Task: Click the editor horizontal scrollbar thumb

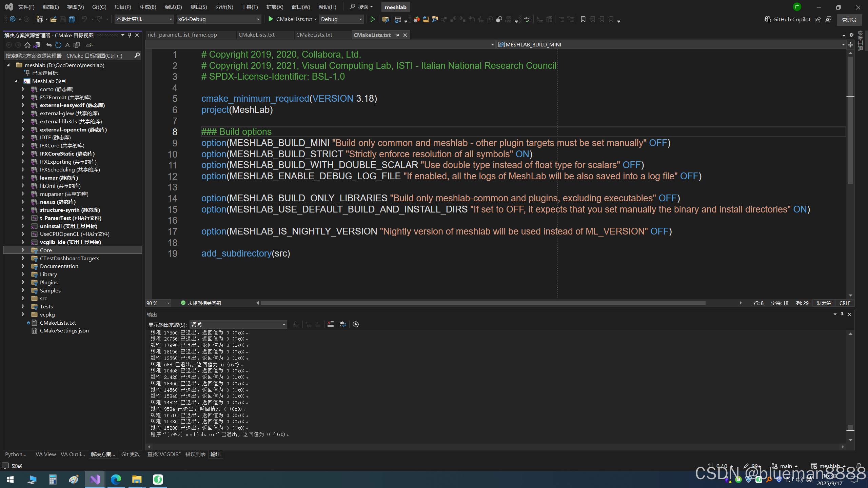Action: coord(484,303)
